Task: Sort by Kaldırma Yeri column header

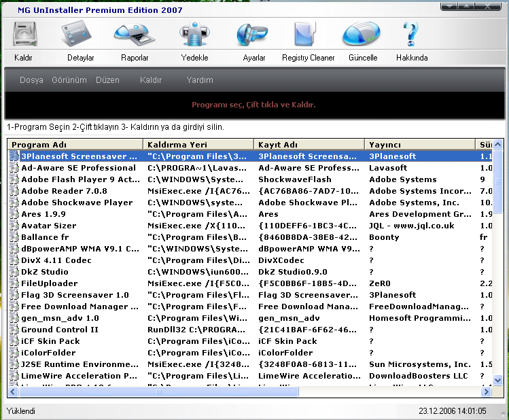Action: (x=198, y=145)
